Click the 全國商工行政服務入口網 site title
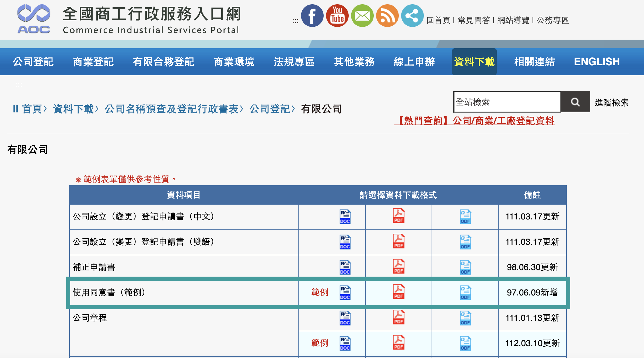 click(x=152, y=14)
